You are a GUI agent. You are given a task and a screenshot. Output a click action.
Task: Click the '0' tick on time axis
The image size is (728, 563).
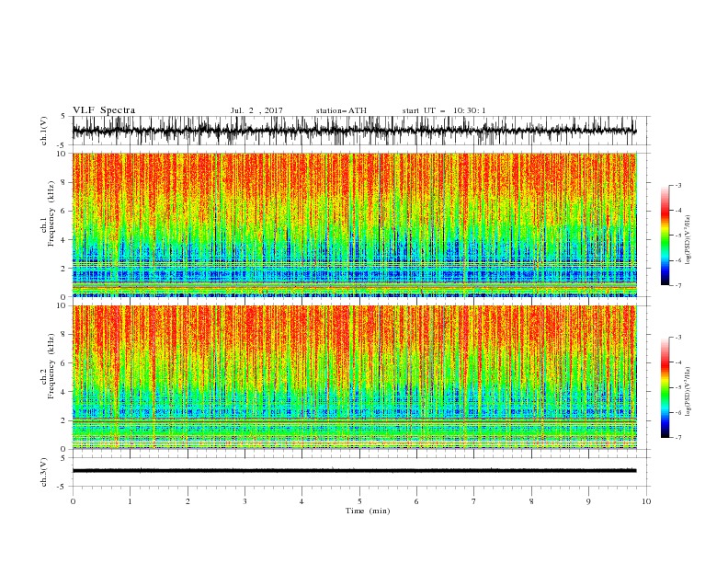point(73,501)
